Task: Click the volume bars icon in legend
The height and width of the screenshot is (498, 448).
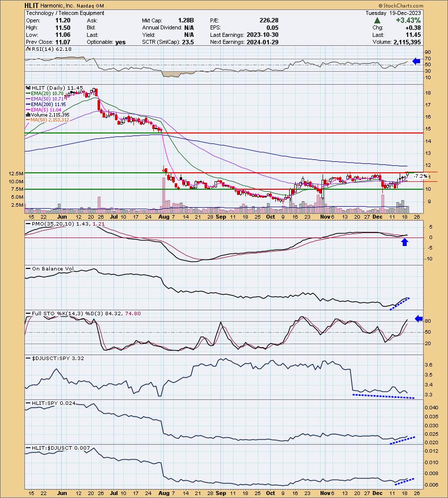Action: (28, 115)
